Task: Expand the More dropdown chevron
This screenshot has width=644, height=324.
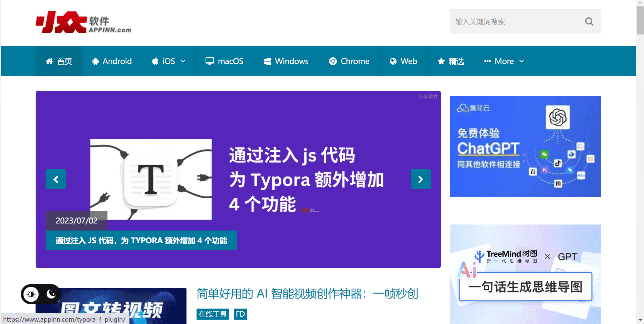Action: [522, 61]
